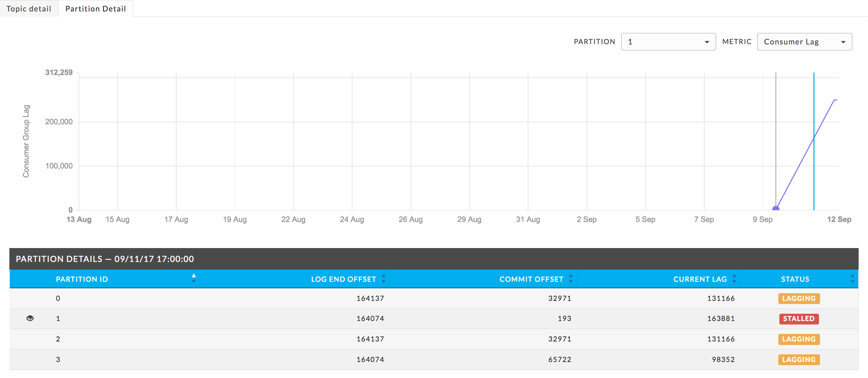
Task: Click commit offset value 65722
Action: [x=560, y=360]
